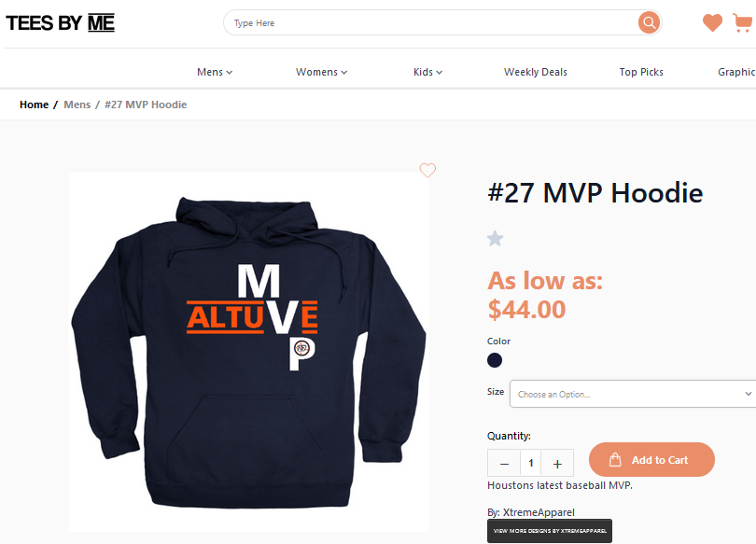Click the orange search magnifier icon
756x544 pixels.
click(x=649, y=22)
